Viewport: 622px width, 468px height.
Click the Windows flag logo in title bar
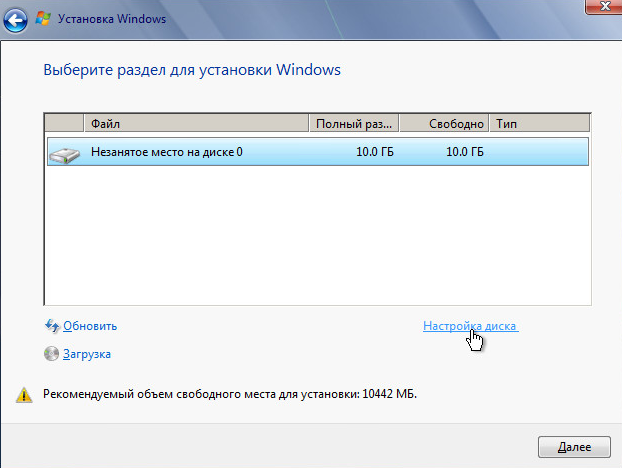(43, 19)
